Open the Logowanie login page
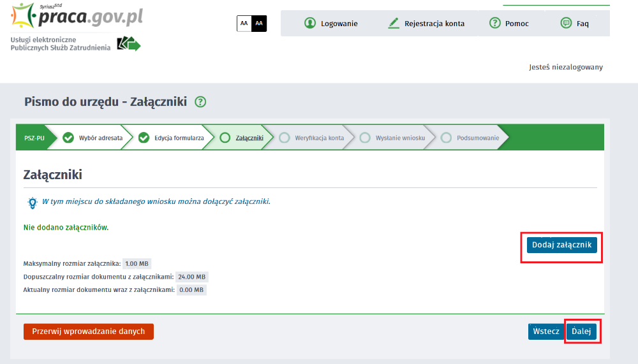The image size is (638, 364). (331, 24)
